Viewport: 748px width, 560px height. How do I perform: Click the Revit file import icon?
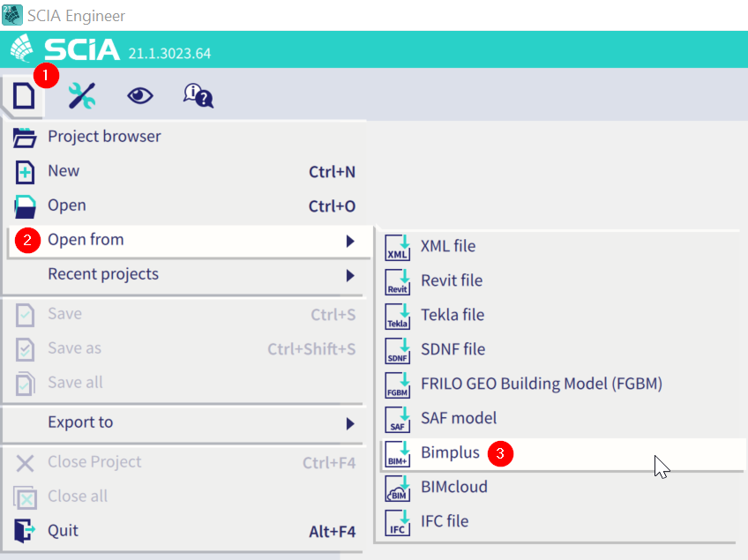pyautogui.click(x=399, y=281)
